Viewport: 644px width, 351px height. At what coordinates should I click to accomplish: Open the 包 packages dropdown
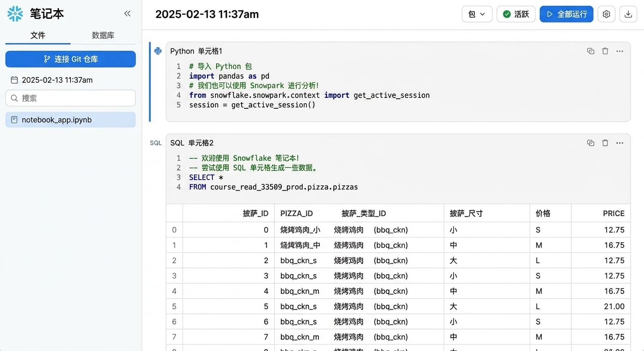click(477, 14)
